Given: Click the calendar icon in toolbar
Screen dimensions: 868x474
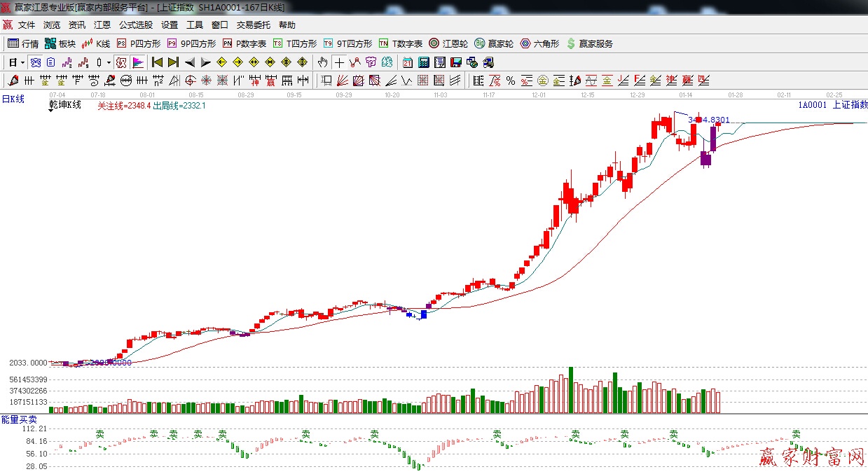Looking at the screenshot, I should click(407, 62).
